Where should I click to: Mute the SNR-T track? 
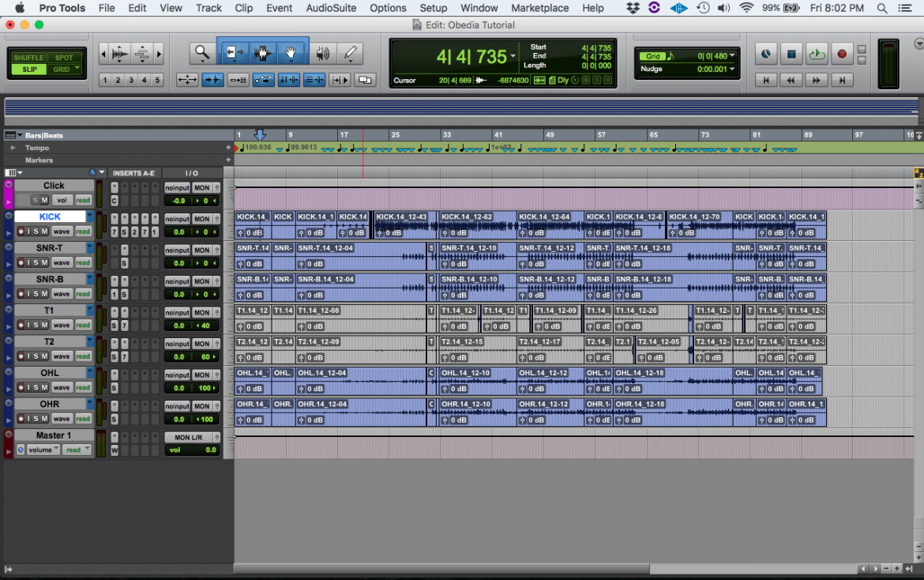pos(43,262)
